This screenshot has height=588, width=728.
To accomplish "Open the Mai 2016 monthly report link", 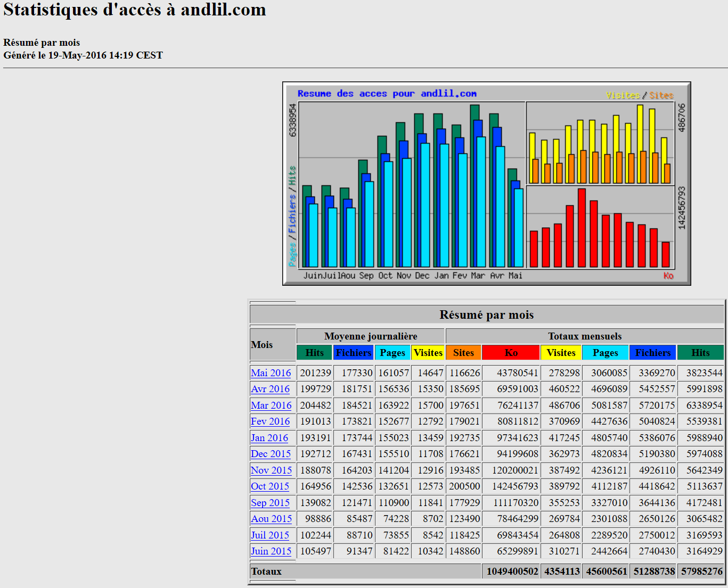I will coord(271,373).
